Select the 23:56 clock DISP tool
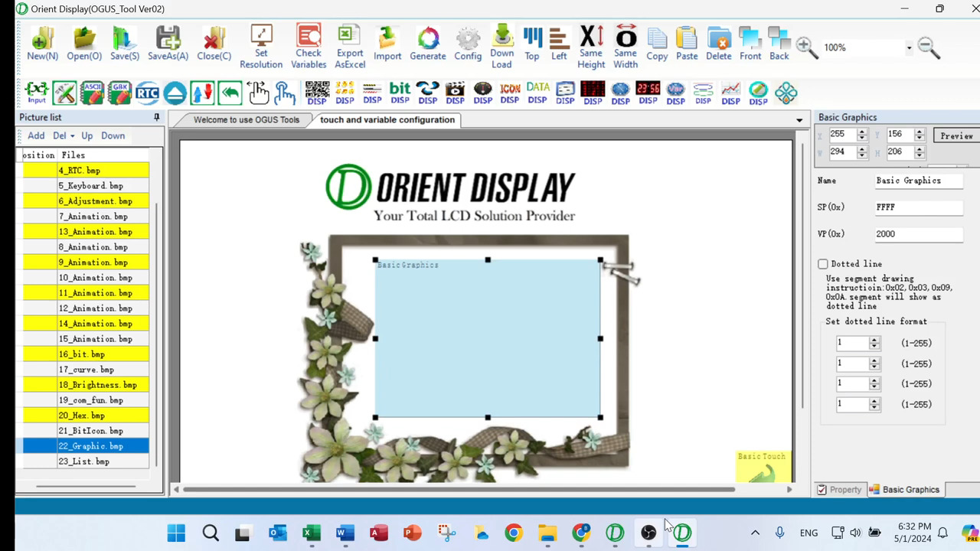Image resolution: width=980 pixels, height=551 pixels. pos(648,93)
